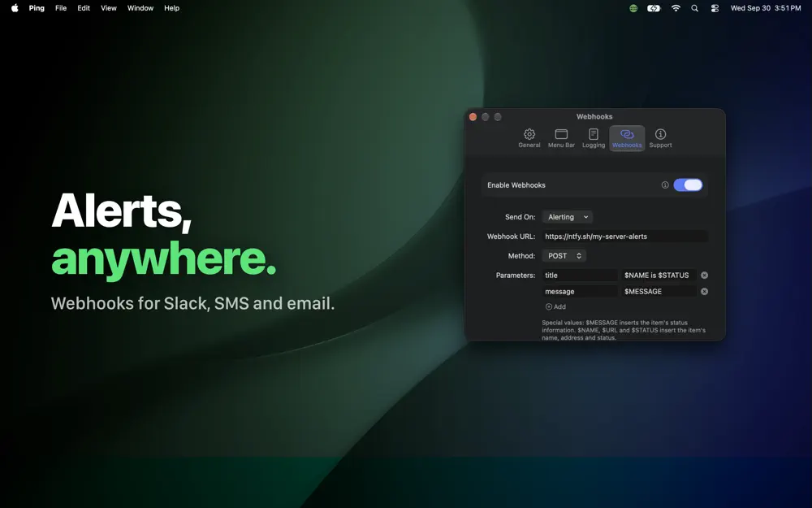
Task: Click the title parameter name field
Action: coord(580,276)
